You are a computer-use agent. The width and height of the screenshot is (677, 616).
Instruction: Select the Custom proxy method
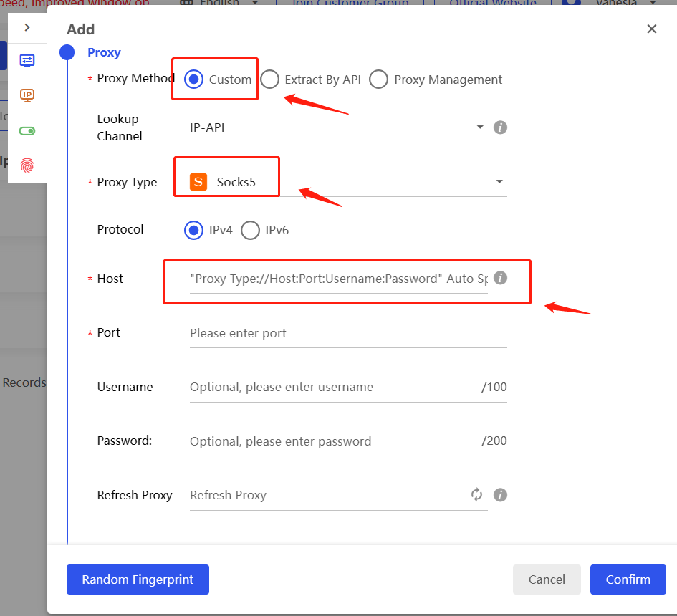click(193, 80)
